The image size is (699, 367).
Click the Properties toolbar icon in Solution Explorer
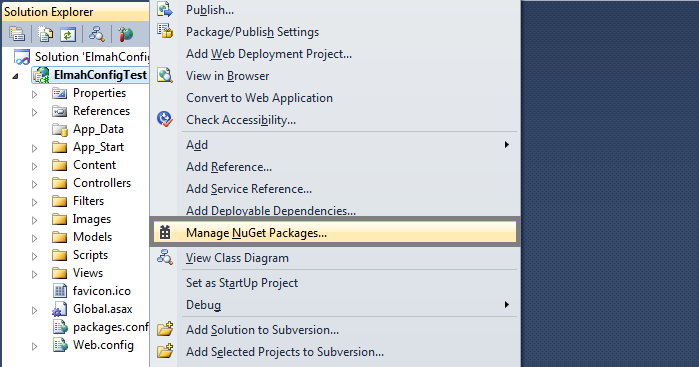pos(17,34)
